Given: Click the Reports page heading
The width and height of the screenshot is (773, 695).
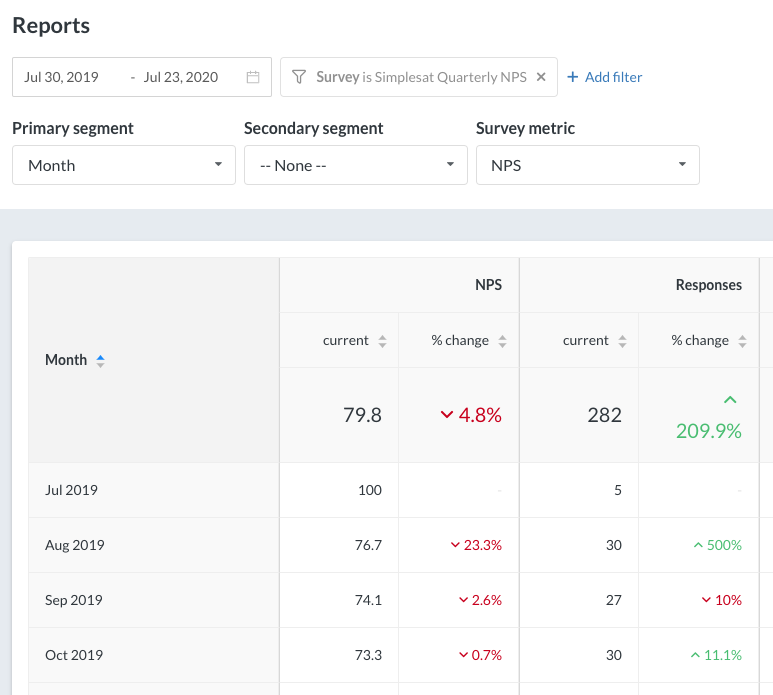Looking at the screenshot, I should click(51, 26).
